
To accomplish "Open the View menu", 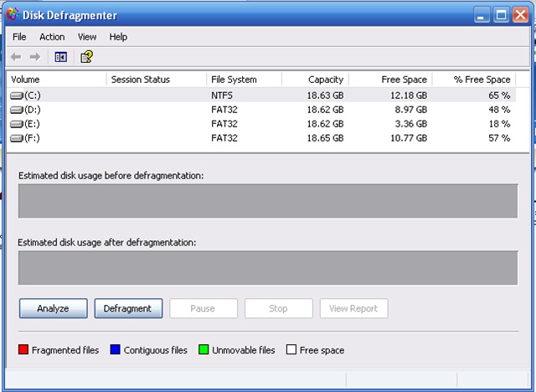I will click(87, 37).
